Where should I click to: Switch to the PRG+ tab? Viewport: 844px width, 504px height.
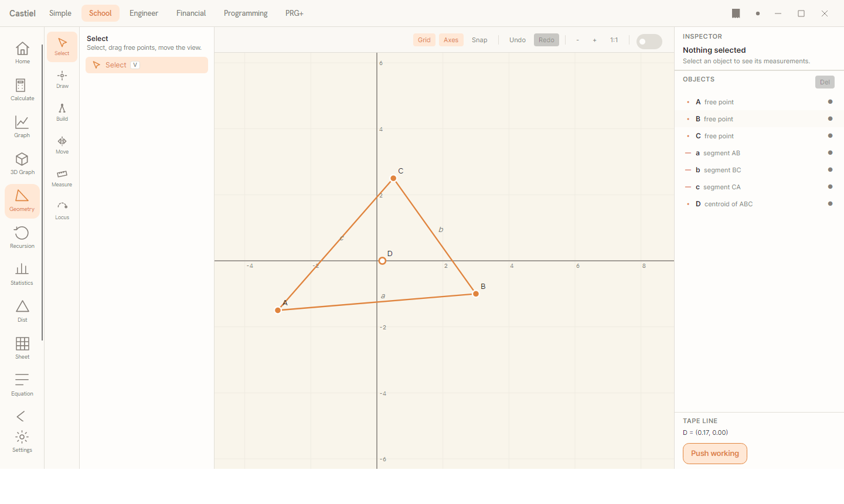click(294, 13)
